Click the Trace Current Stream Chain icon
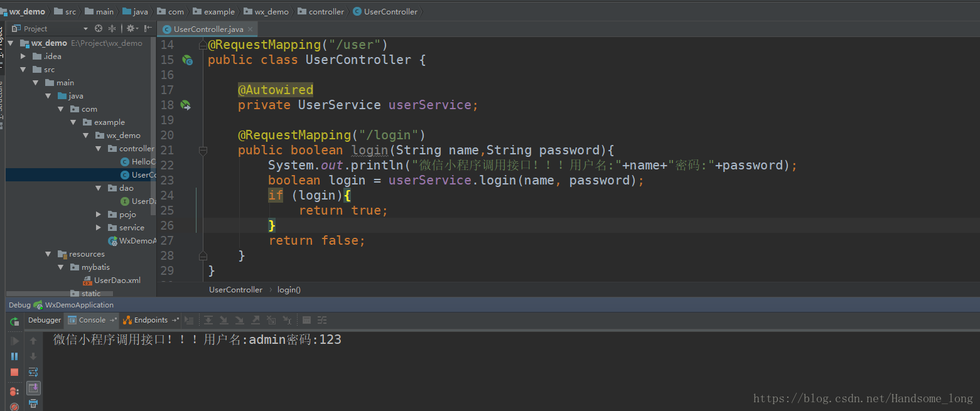Image resolution: width=980 pixels, height=411 pixels. click(322, 320)
